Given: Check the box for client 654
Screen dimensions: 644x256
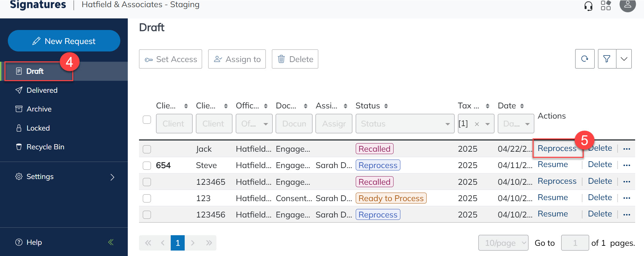Looking at the screenshot, I should 147,166.
